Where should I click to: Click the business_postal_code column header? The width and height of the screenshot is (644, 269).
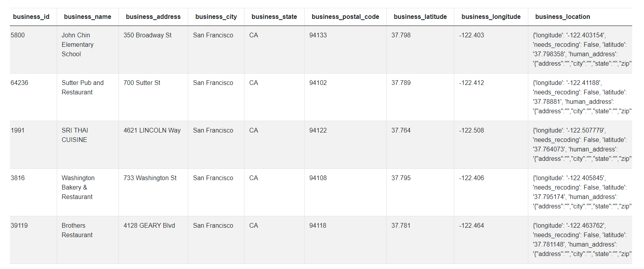345,17
